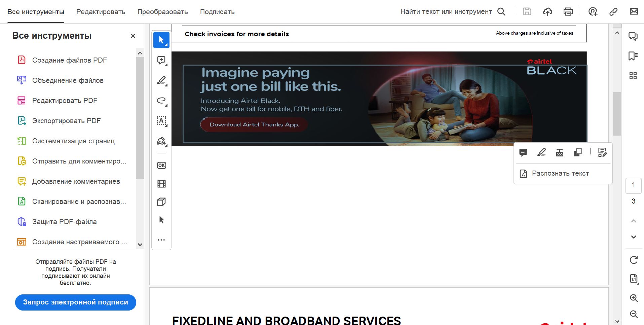Screen dimensions: 644x325
Task: Click the Check invoices for more details text
Action: (237, 34)
